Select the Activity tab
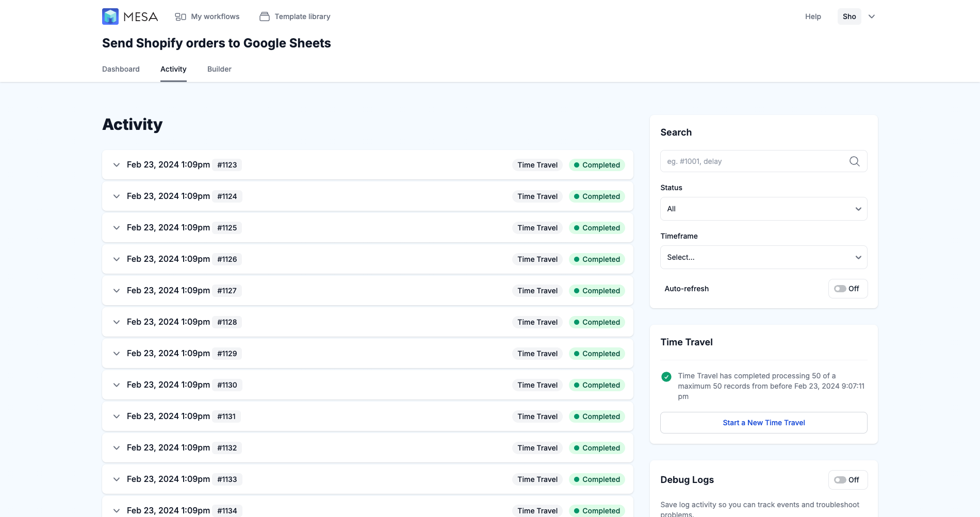 point(173,69)
